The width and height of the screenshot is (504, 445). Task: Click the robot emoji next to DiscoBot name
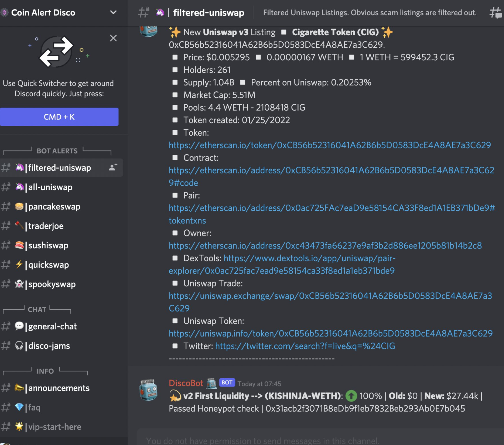click(x=211, y=383)
